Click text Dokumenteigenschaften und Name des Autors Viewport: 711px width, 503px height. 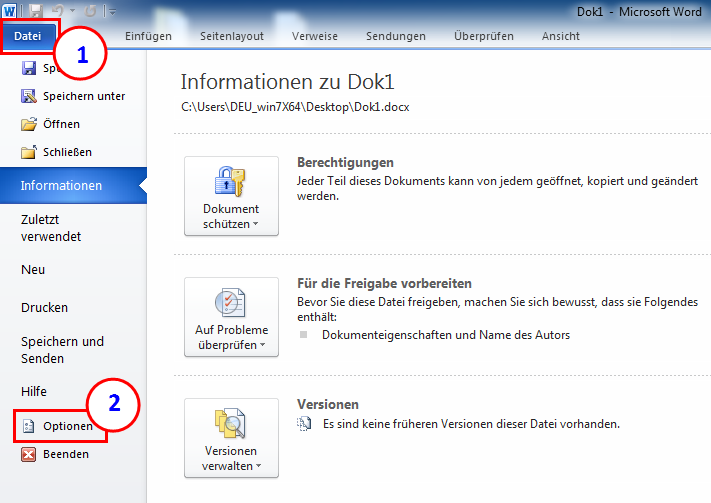[446, 335]
